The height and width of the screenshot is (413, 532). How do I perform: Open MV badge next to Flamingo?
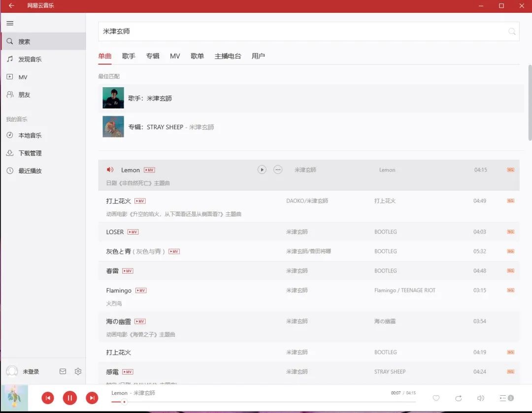pyautogui.click(x=141, y=290)
